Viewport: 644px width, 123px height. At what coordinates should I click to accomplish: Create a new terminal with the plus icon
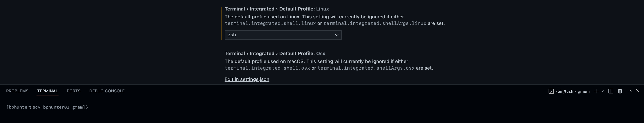click(x=596, y=91)
